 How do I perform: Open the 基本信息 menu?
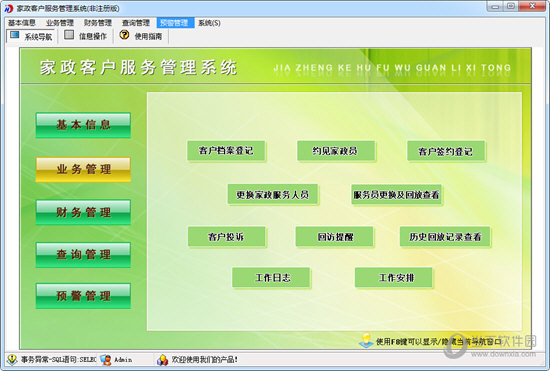click(22, 23)
